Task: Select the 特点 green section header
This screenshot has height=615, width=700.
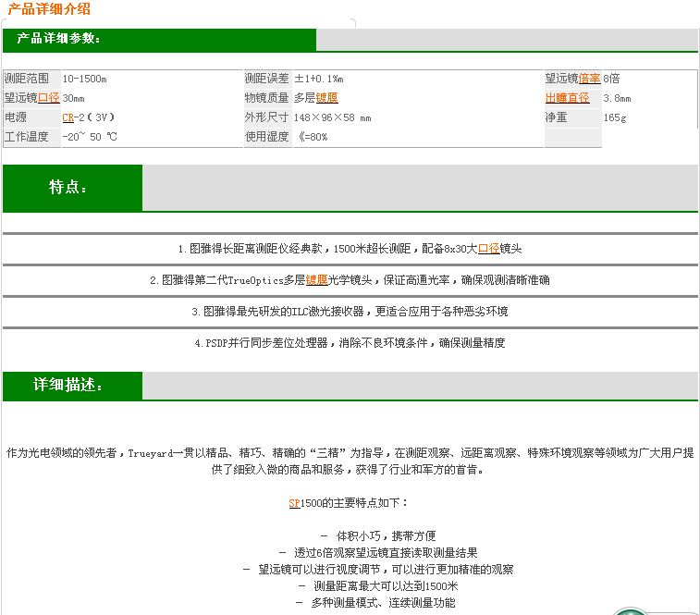Action: point(69,188)
